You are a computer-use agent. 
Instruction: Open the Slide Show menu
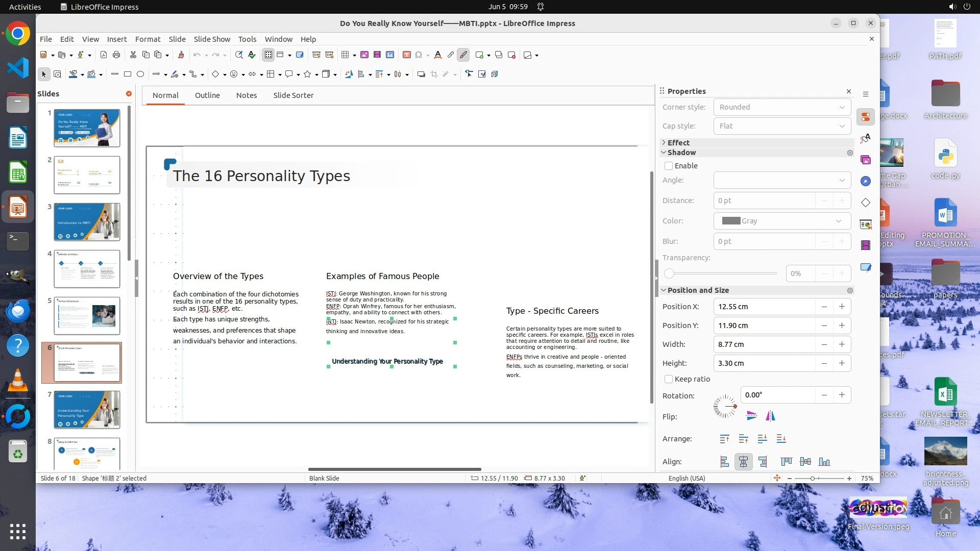(212, 39)
